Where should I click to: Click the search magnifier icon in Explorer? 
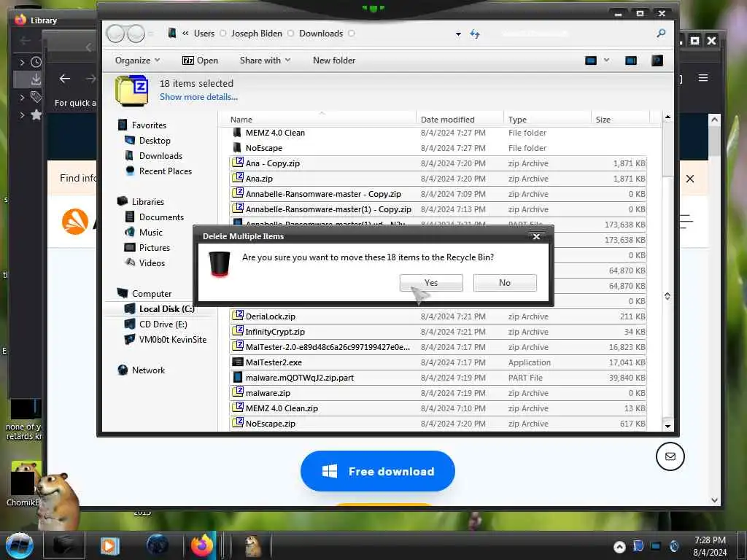coord(661,33)
